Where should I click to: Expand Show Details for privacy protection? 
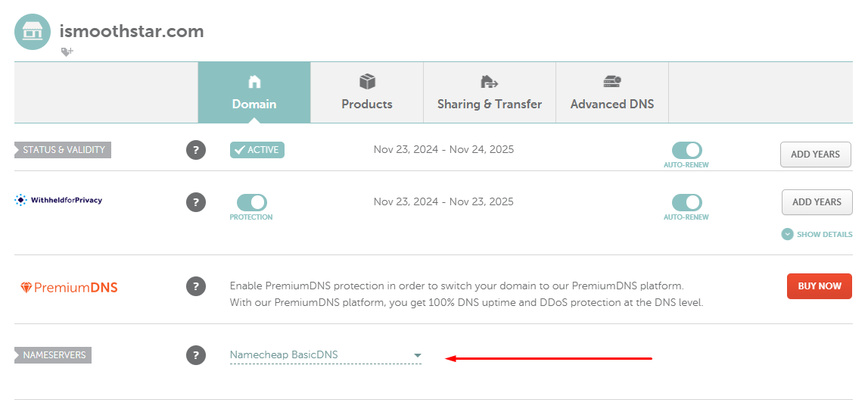817,234
